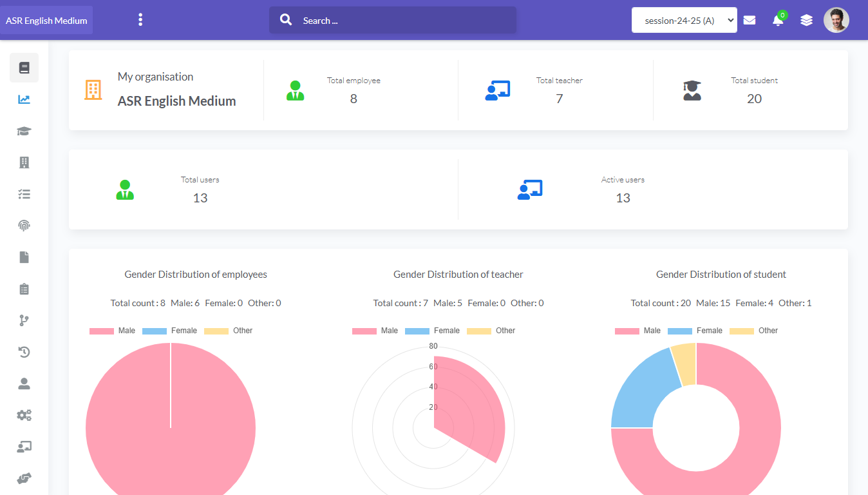Click the Total teacher count 7
Screen dimensions: 868x495
tap(560, 99)
